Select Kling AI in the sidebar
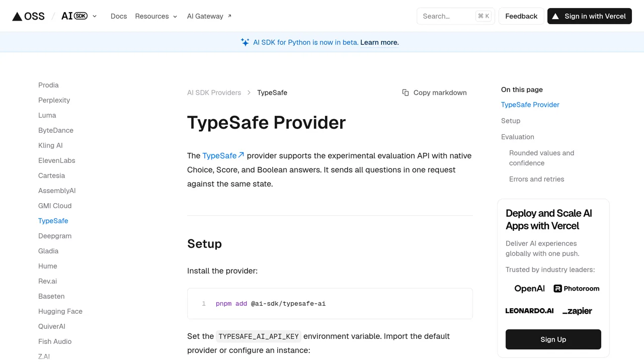The height and width of the screenshot is (362, 644). pyautogui.click(x=50, y=145)
